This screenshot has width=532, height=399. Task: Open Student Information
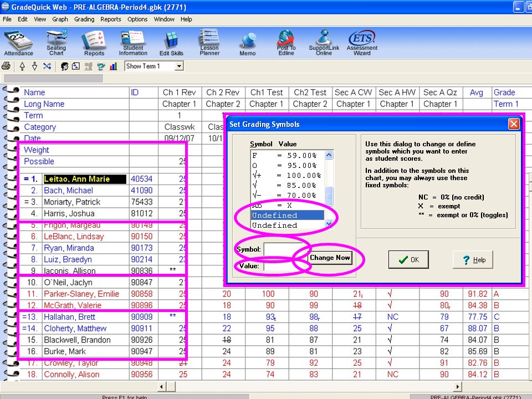133,43
